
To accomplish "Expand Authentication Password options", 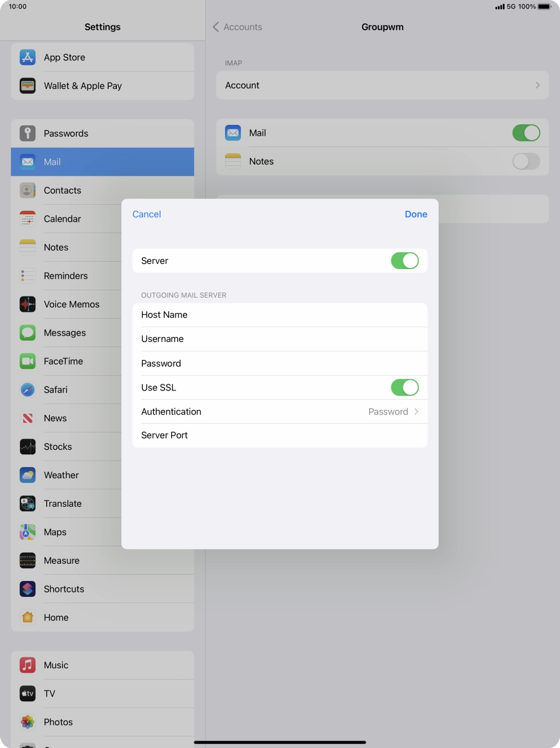I will [393, 412].
